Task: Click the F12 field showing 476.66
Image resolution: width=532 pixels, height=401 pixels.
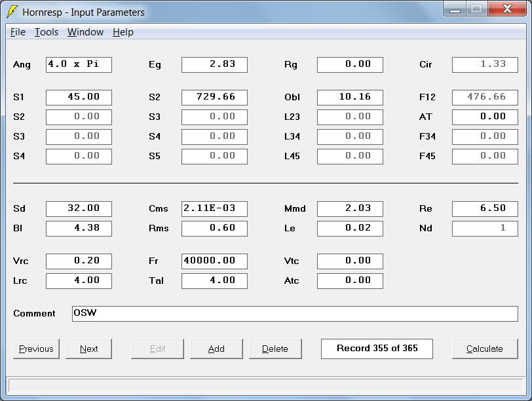Action: click(485, 98)
